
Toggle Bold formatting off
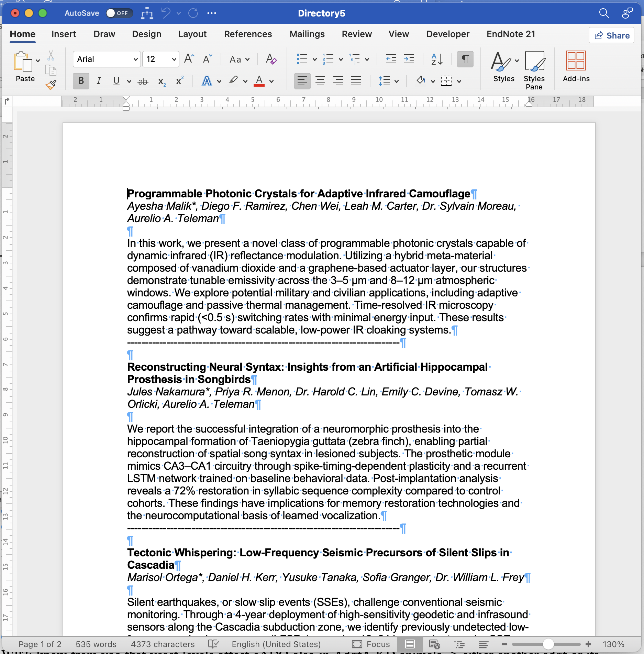click(81, 81)
